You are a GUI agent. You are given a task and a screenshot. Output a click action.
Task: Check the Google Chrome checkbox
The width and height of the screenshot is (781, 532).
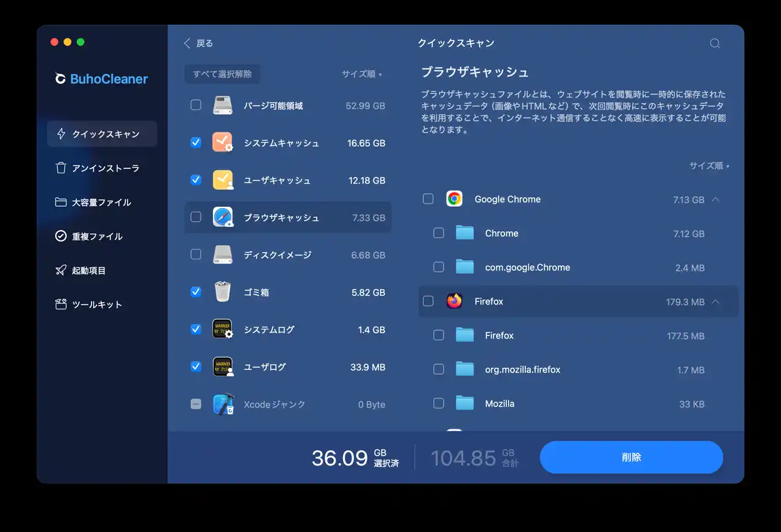coord(428,199)
